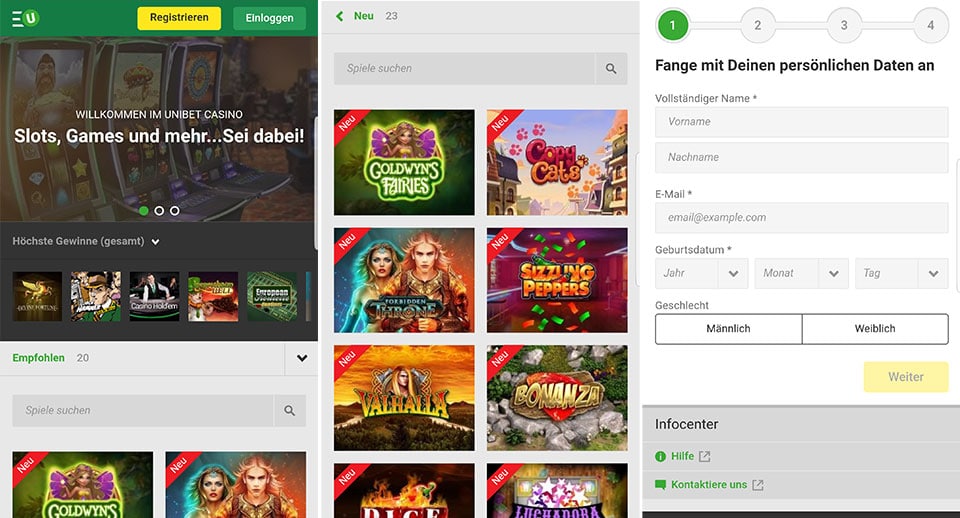Open the Casino Hold'em game thumbnail
This screenshot has height=518, width=960.
pyautogui.click(x=154, y=296)
